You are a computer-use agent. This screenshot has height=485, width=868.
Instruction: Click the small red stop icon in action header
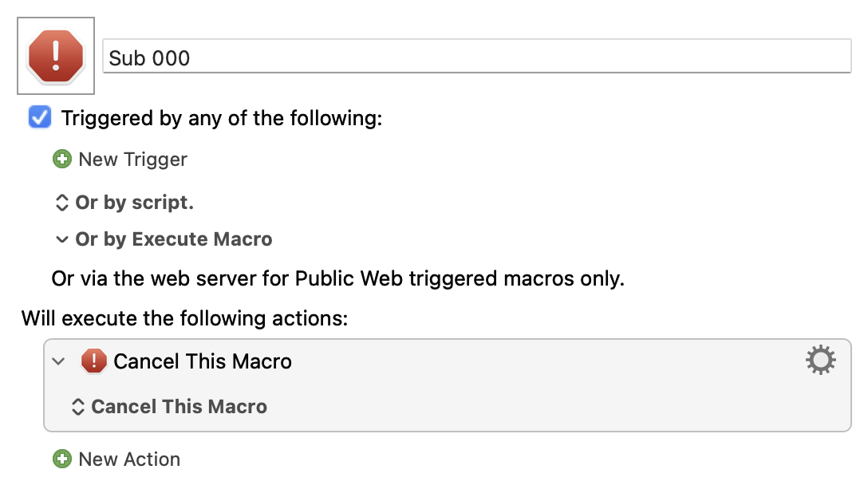click(93, 361)
